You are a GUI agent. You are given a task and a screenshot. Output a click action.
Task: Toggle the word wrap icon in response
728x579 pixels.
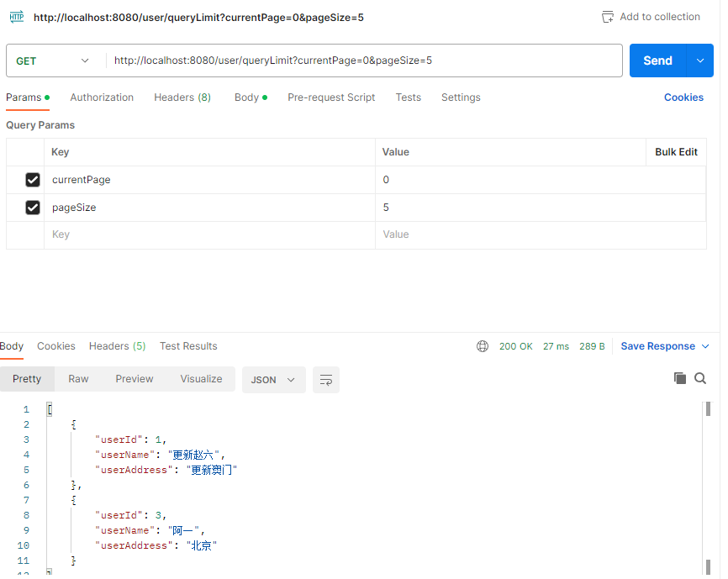coord(326,380)
